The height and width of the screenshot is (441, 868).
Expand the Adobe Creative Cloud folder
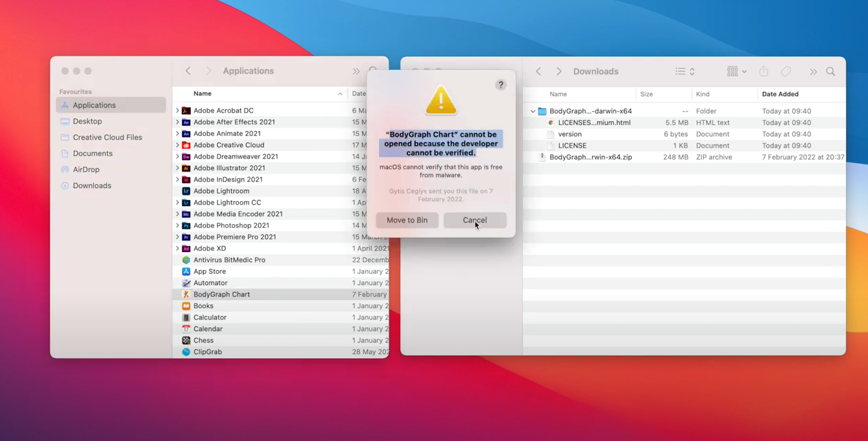tap(177, 145)
